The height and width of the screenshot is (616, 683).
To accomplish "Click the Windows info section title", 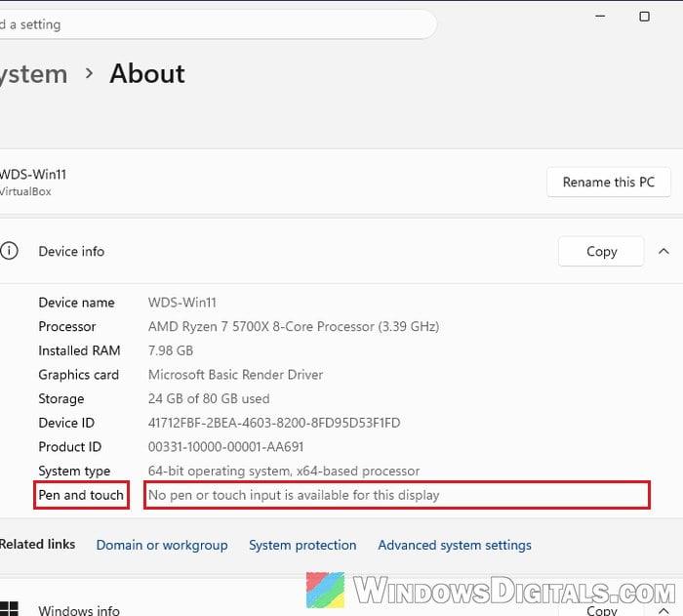I will click(79, 610).
